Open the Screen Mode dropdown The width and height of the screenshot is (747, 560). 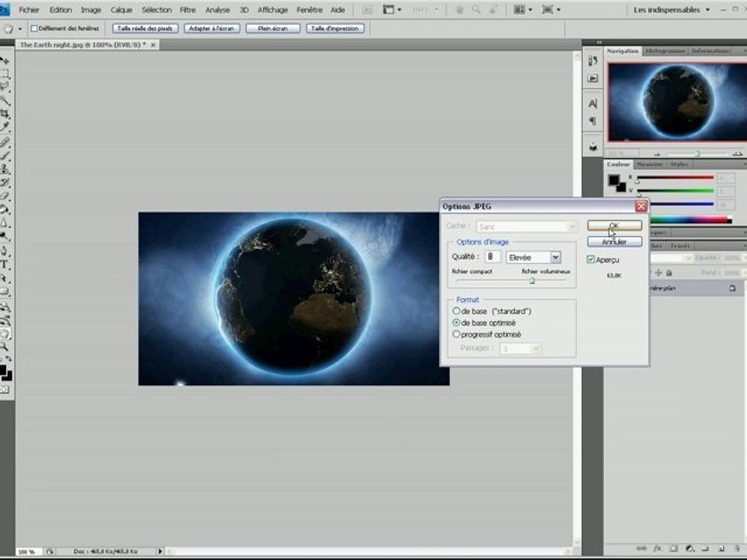[x=551, y=9]
